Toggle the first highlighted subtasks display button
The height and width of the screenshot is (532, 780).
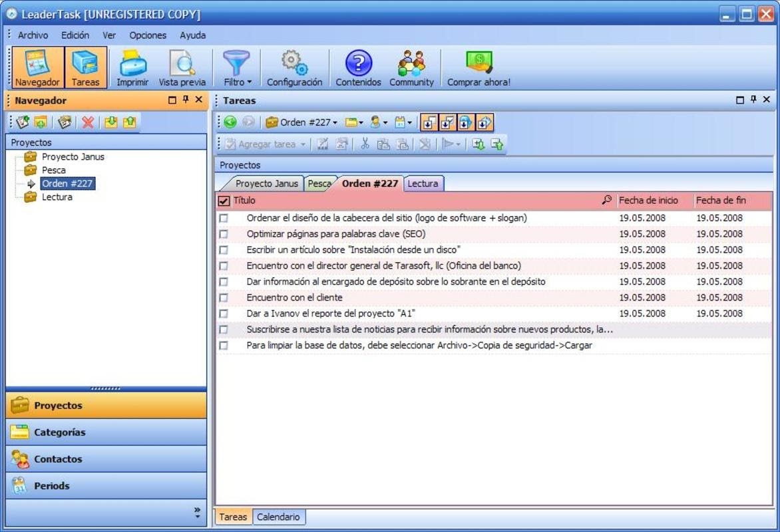coord(429,122)
